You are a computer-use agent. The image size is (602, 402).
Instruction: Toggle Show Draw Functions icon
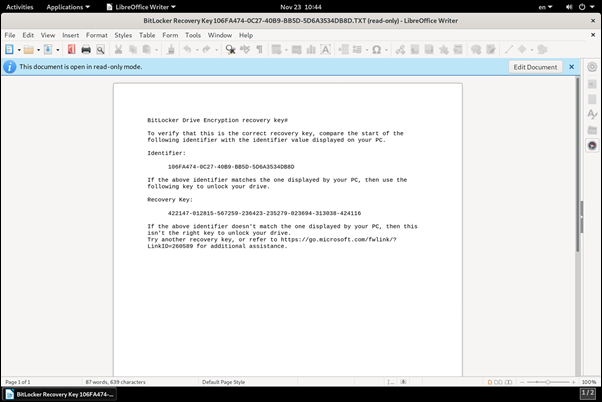point(542,50)
